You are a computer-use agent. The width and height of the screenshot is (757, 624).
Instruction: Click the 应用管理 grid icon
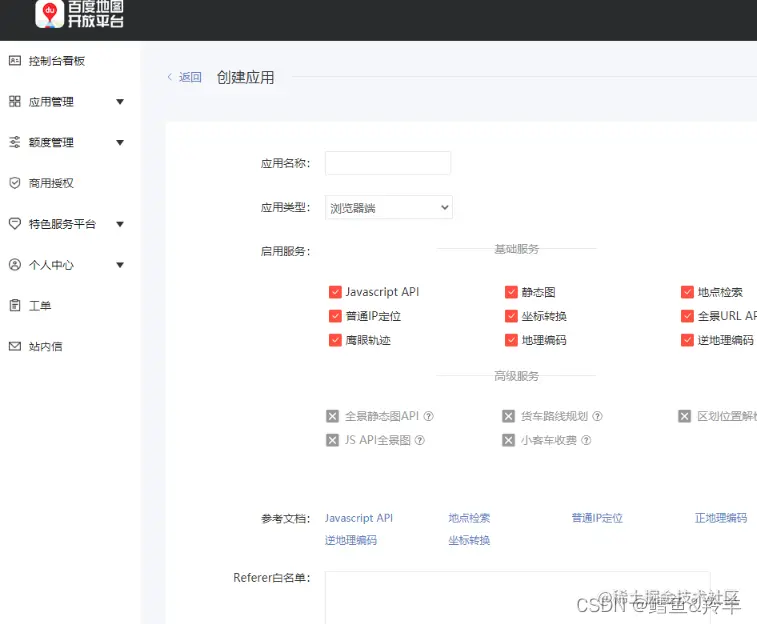click(15, 101)
